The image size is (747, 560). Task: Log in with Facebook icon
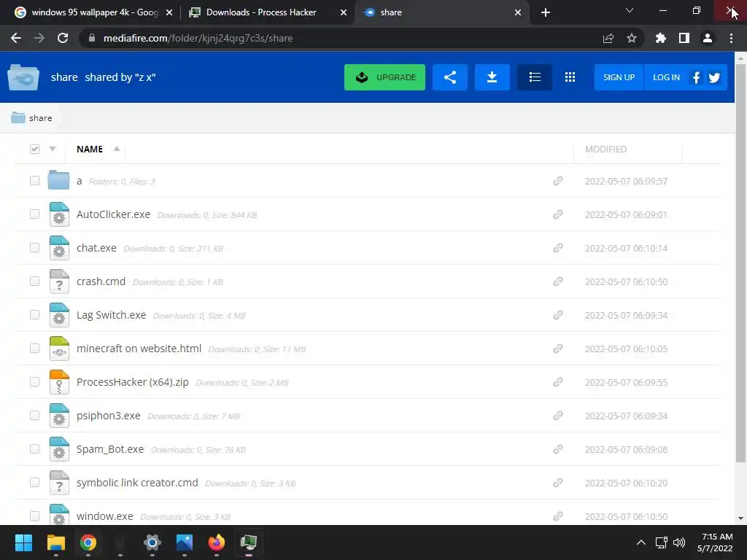pos(696,77)
